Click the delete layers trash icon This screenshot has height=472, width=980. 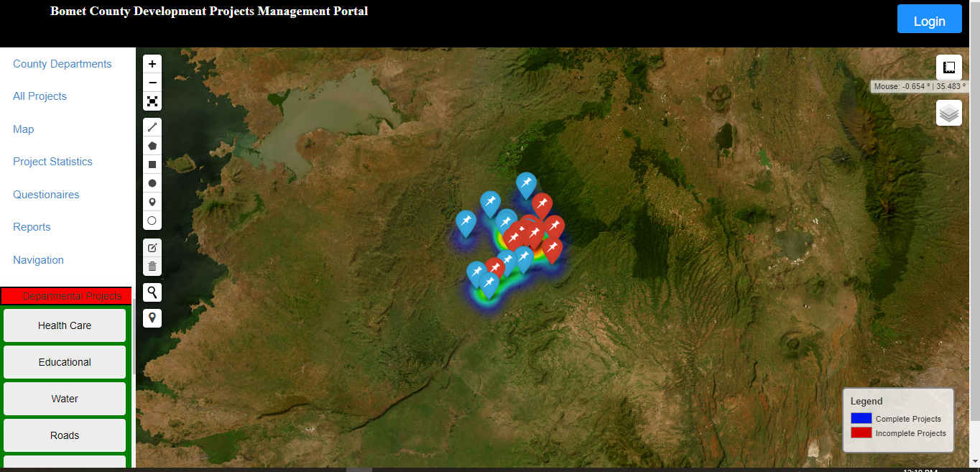click(152, 267)
